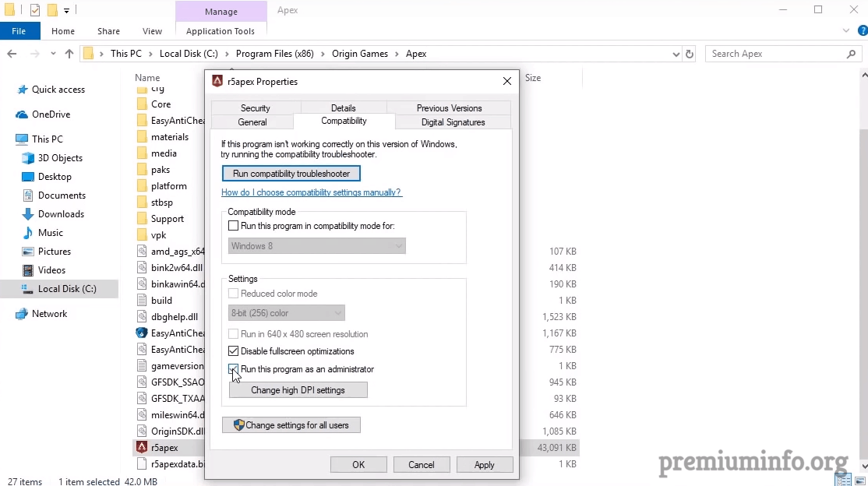Open Music note icon in sidebar
868x486 pixels.
[x=28, y=233]
